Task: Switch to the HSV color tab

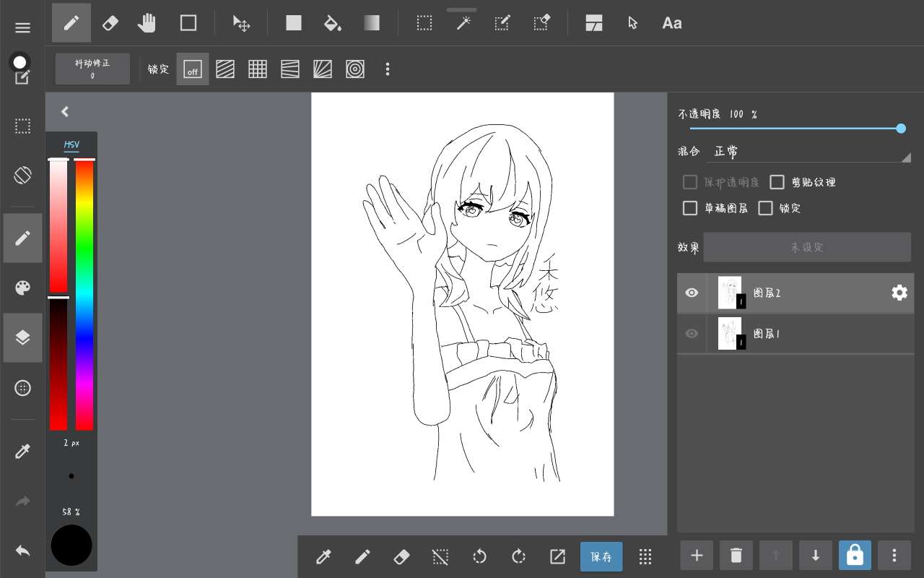Action: point(71,144)
